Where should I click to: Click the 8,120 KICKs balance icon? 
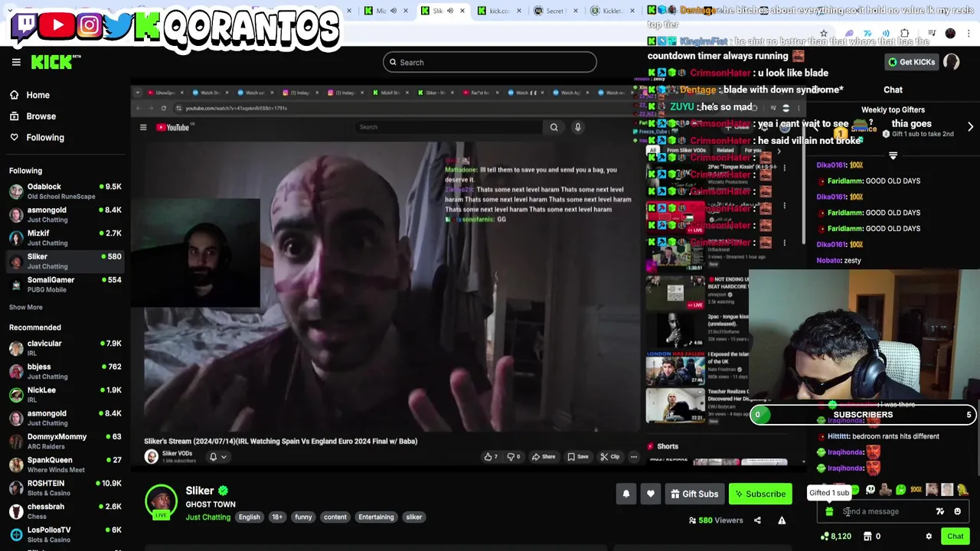(825, 536)
